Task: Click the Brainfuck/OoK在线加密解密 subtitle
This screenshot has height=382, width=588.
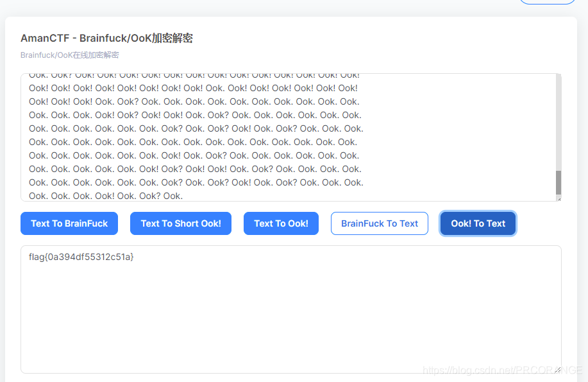Action: (69, 55)
